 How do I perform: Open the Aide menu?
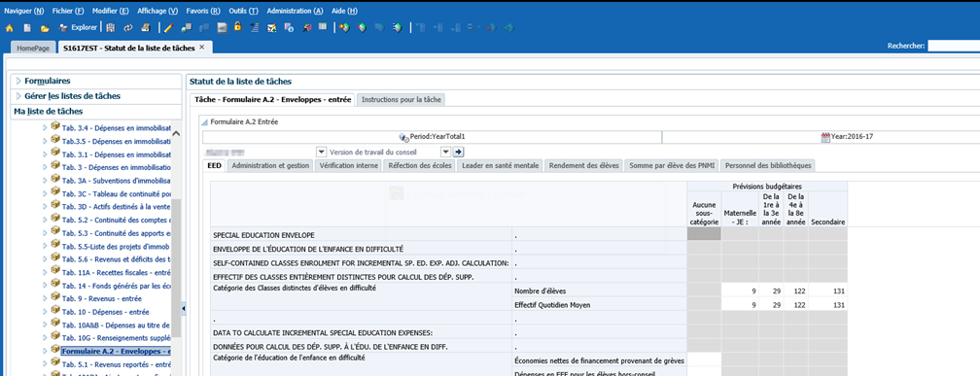click(344, 11)
